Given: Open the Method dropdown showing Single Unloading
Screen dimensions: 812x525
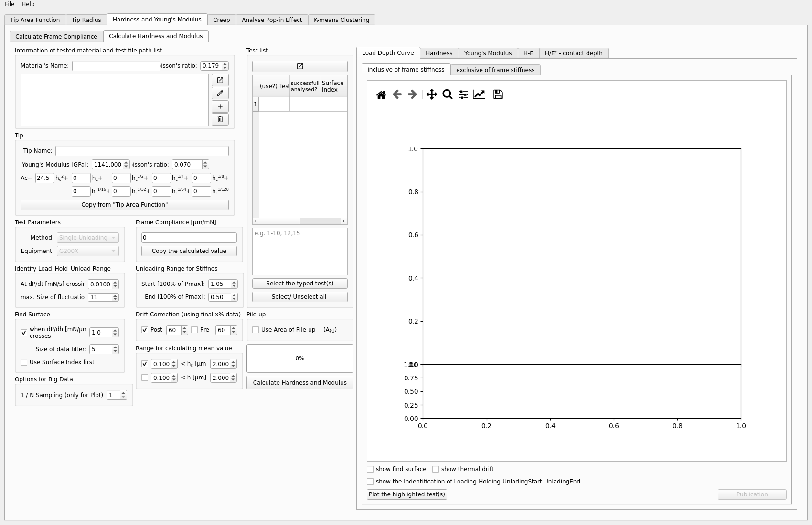Looking at the screenshot, I should 87,238.
